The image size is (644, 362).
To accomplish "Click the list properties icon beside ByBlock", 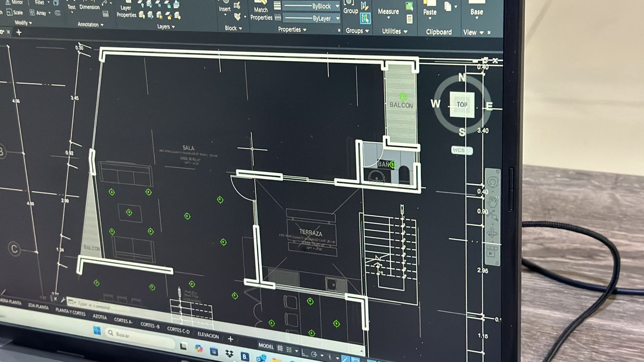I will point(277,6).
